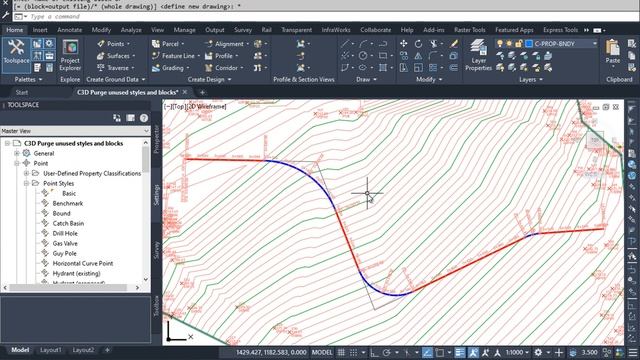Open the Parcel tool

coord(168,44)
